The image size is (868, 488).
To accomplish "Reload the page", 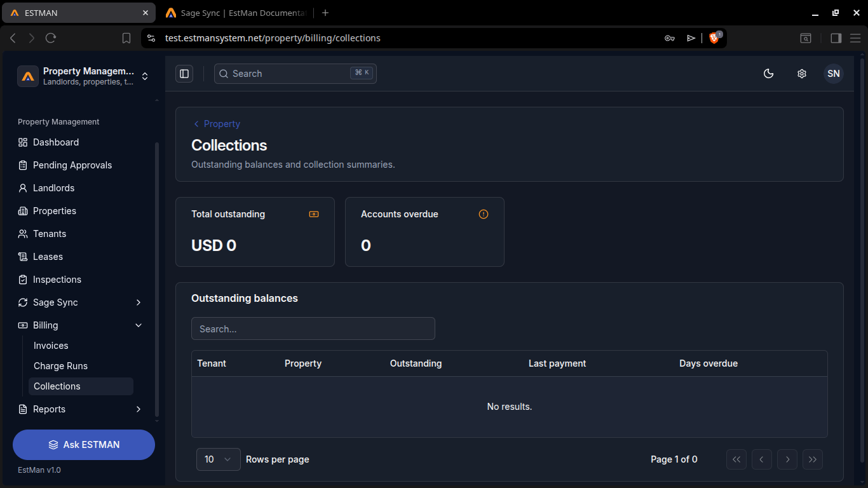I will [51, 38].
